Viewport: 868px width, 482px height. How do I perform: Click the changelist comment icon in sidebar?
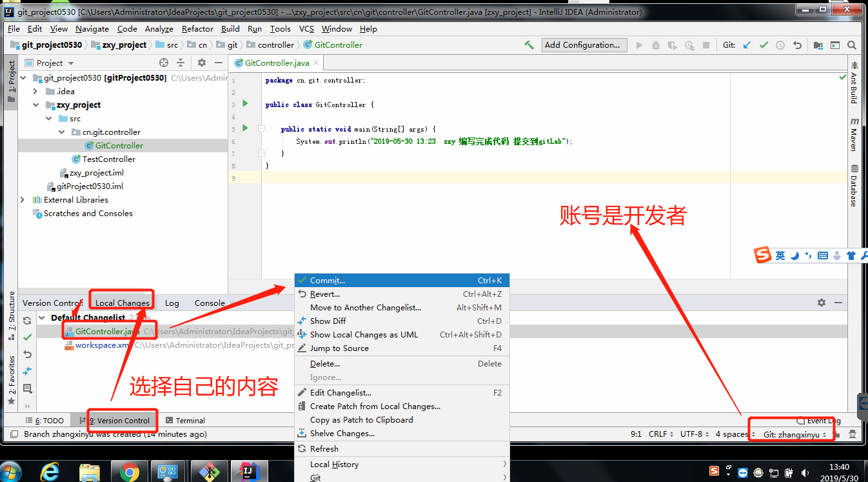click(x=27, y=388)
